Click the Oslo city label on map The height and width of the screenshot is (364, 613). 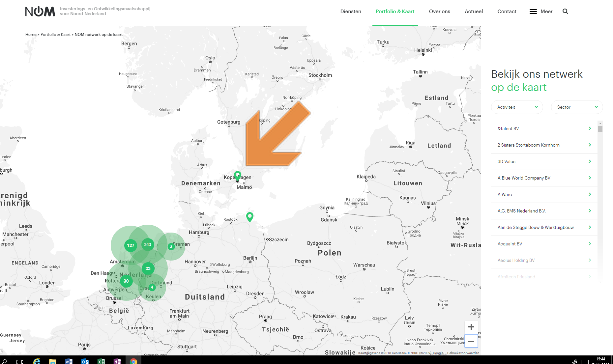pos(210,58)
